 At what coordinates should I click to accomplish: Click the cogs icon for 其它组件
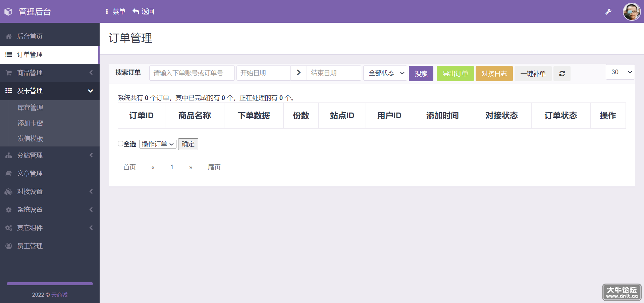(x=9, y=228)
